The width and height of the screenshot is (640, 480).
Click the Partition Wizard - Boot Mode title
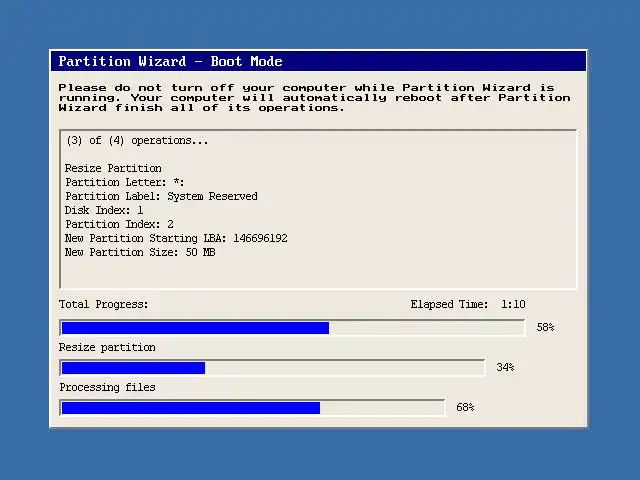coord(170,61)
